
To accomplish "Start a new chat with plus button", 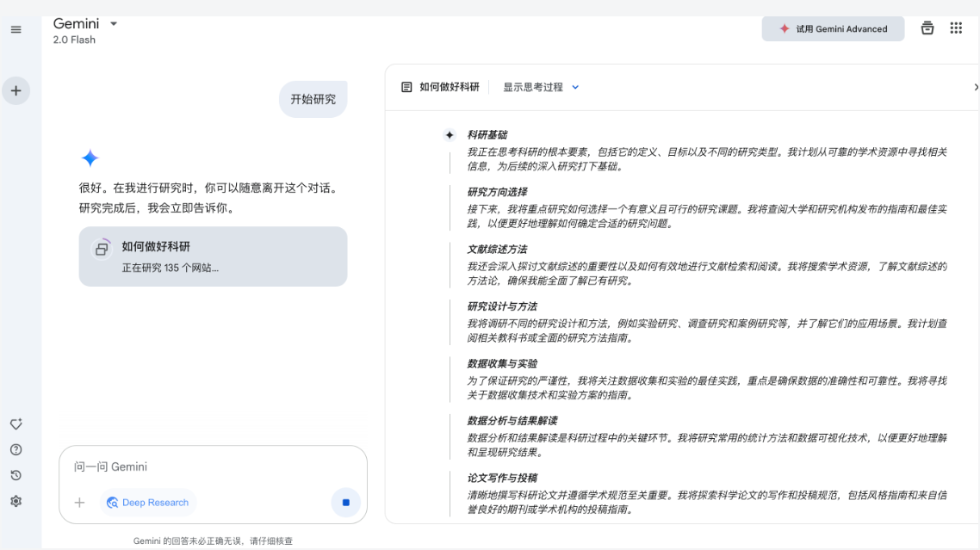I will coord(16,90).
